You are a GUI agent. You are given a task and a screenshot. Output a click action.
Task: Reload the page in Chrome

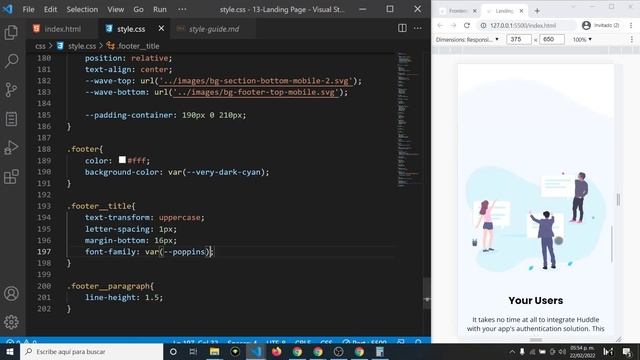pyautogui.click(x=467, y=25)
